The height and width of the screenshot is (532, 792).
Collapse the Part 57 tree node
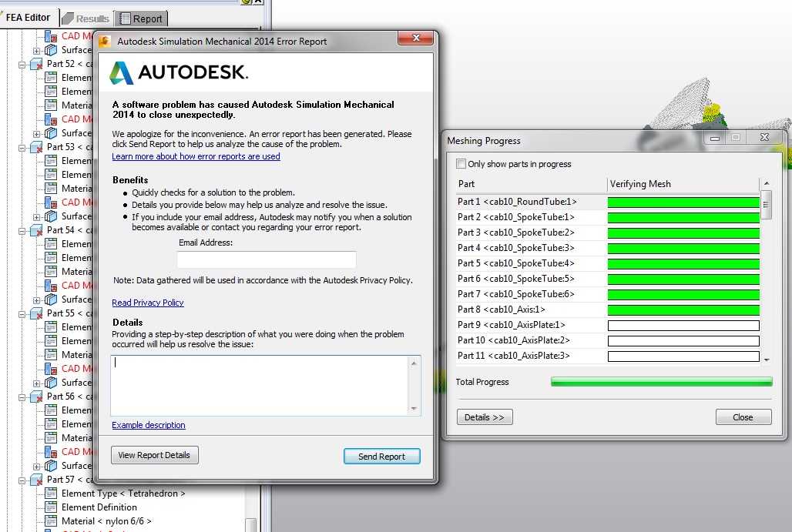[x=22, y=480]
